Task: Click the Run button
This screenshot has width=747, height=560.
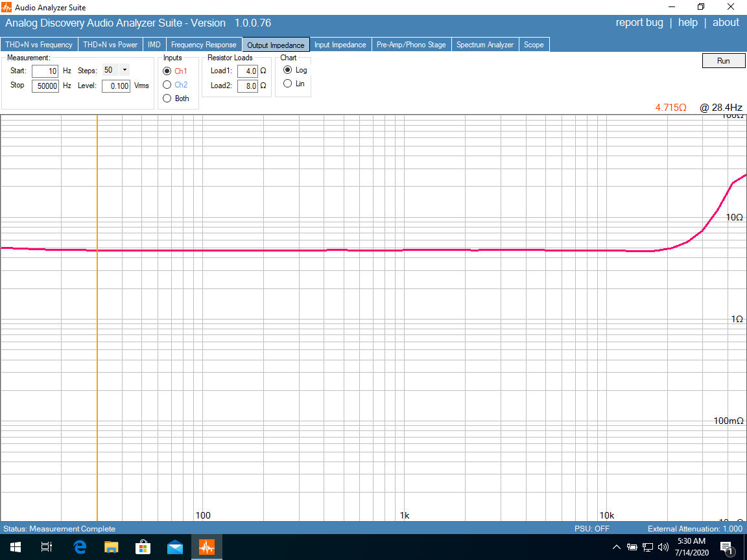Action: [723, 60]
